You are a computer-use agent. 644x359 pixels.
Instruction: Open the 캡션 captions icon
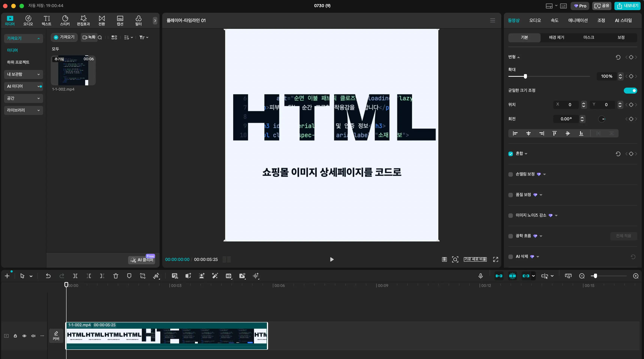(120, 20)
